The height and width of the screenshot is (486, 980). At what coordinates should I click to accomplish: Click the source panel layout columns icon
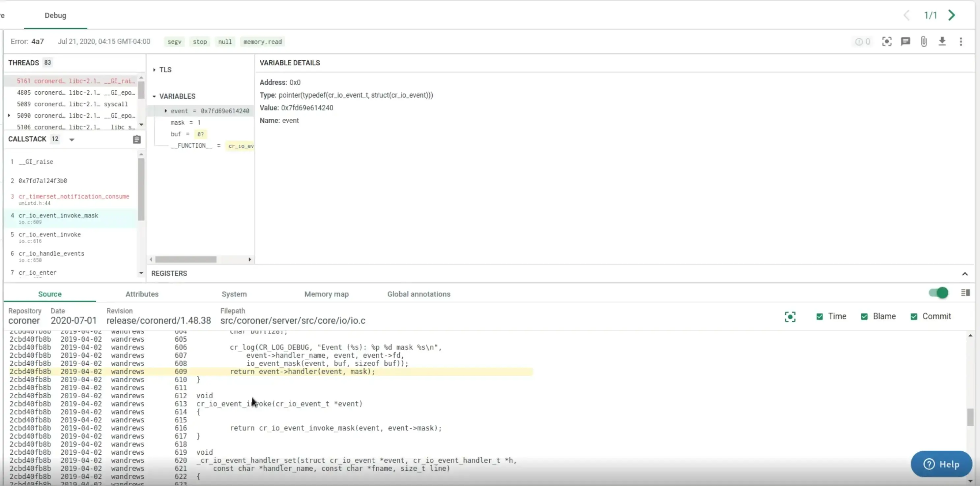click(965, 293)
